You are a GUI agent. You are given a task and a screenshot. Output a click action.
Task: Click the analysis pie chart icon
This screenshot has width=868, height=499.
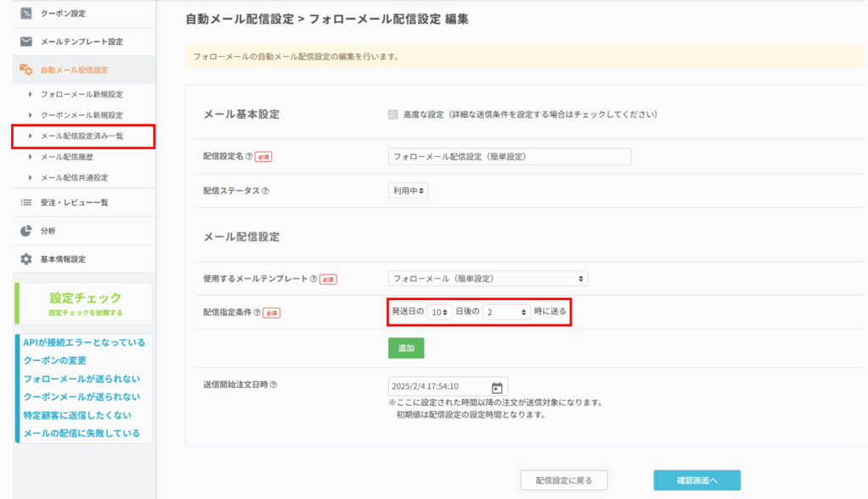pyautogui.click(x=25, y=230)
